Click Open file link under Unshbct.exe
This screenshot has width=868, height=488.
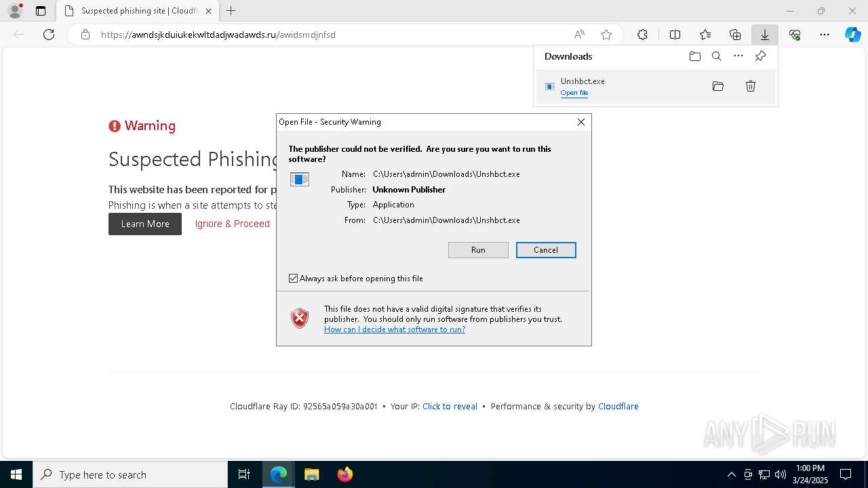pos(574,93)
